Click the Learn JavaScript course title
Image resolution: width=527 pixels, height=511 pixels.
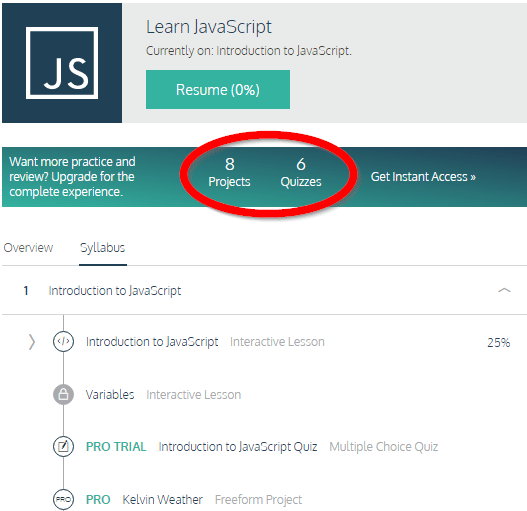209,27
